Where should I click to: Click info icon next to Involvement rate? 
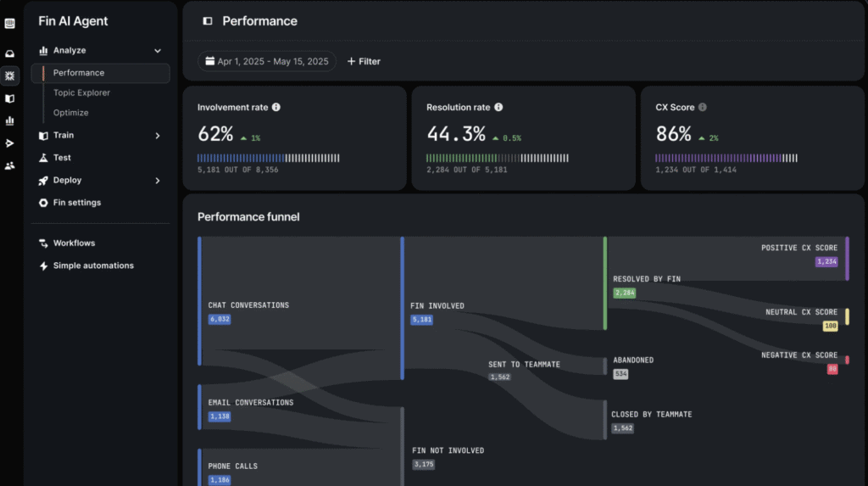click(276, 108)
